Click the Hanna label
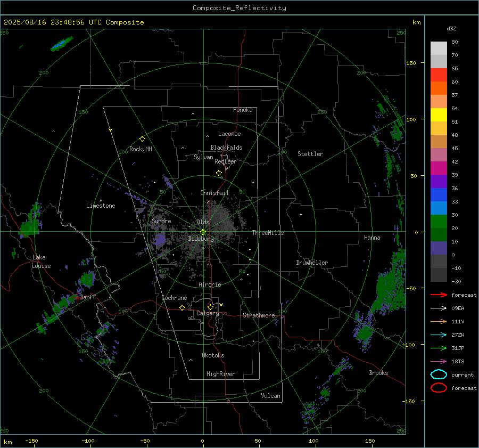Screen dimensions: 479x448 coord(372,238)
